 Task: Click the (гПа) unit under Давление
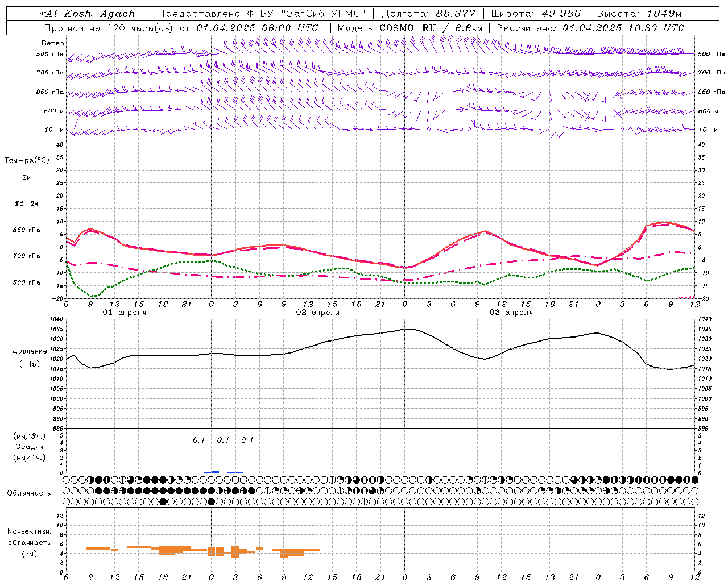click(30, 364)
